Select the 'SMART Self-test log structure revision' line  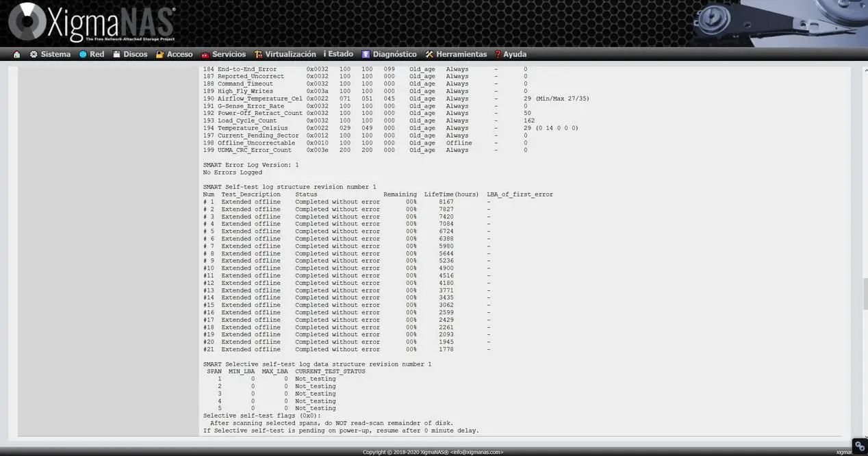click(290, 187)
